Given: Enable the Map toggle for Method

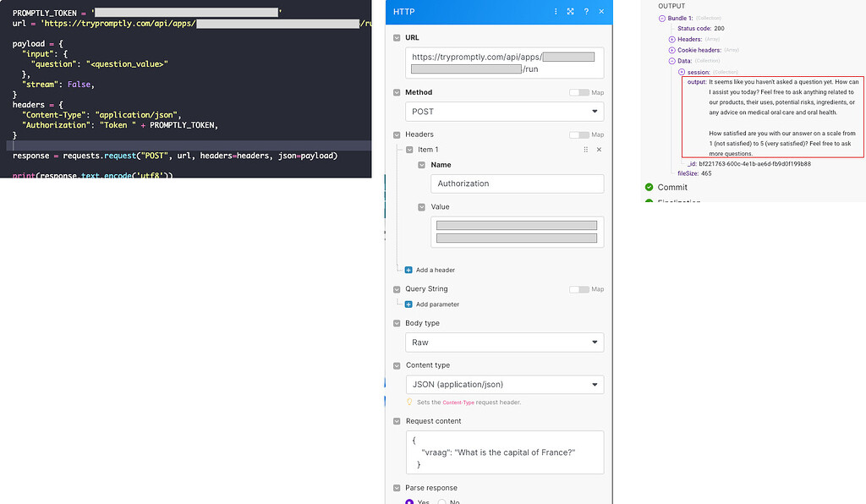Looking at the screenshot, I should click(578, 91).
